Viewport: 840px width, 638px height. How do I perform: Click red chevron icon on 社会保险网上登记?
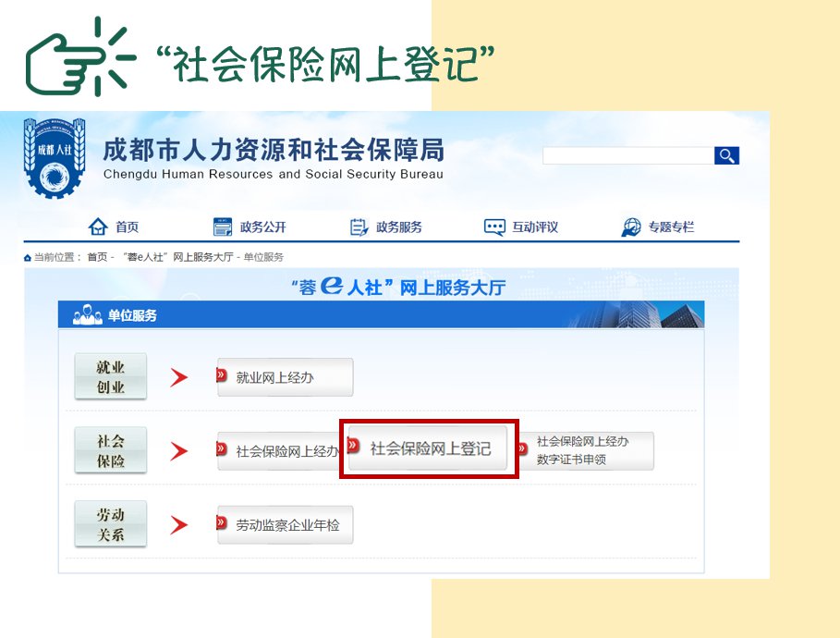click(353, 445)
